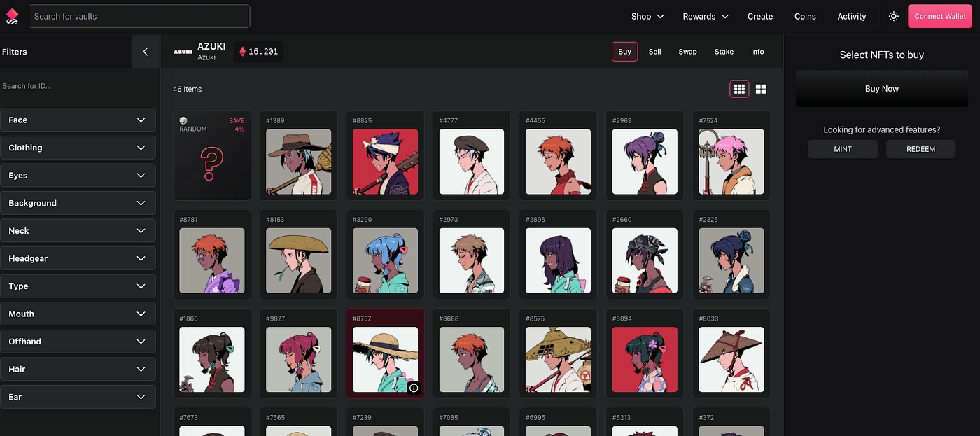Open the Shop dropdown menu

click(x=647, y=16)
